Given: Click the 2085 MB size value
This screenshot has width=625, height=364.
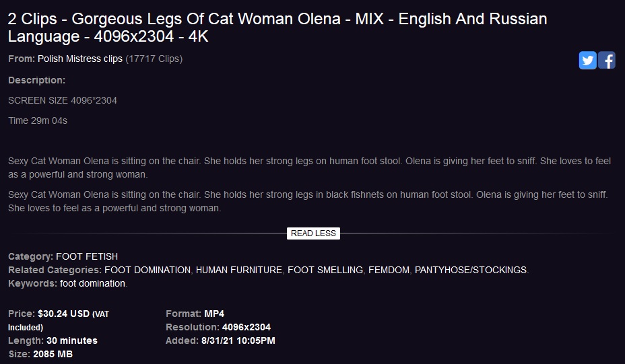Looking at the screenshot, I should 53,354.
